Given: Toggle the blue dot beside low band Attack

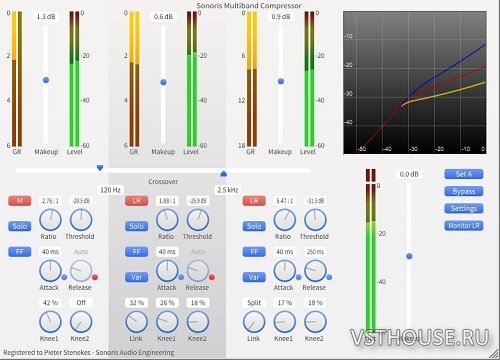Looking at the screenshot, I should coord(64,277).
